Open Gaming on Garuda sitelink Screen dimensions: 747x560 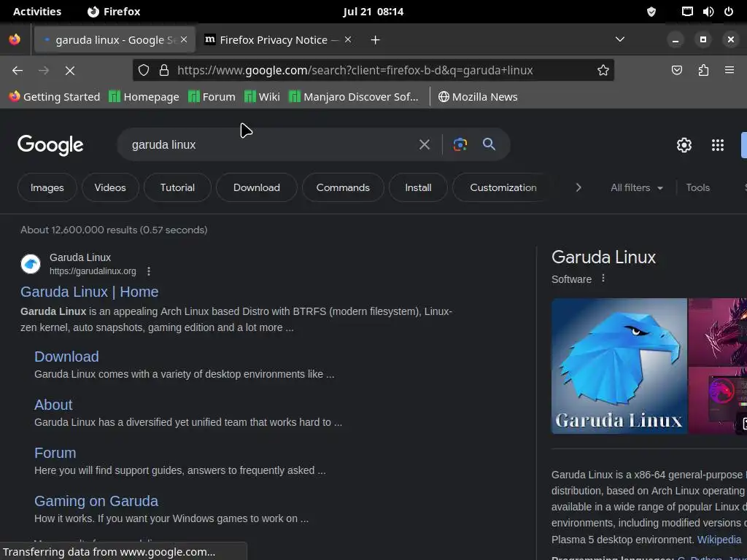[x=96, y=500]
